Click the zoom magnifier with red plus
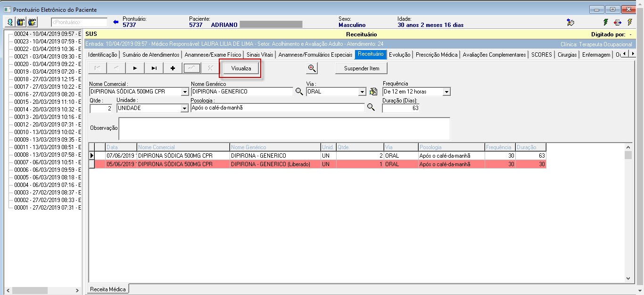The image size is (644, 295). 312,68
